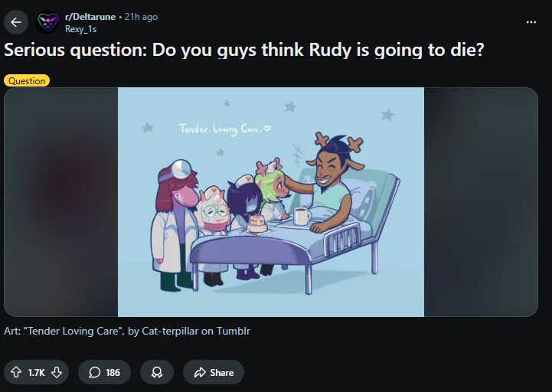Open the three-dot post options menu
The image size is (552, 392).
[531, 22]
